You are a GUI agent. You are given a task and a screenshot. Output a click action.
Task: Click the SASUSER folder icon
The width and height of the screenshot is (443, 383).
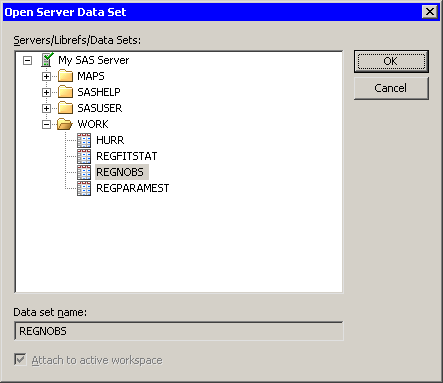point(65,108)
